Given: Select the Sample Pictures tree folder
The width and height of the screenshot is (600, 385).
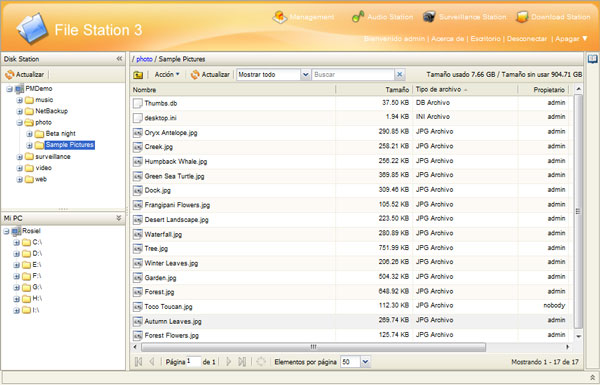Looking at the screenshot, I should [x=69, y=145].
